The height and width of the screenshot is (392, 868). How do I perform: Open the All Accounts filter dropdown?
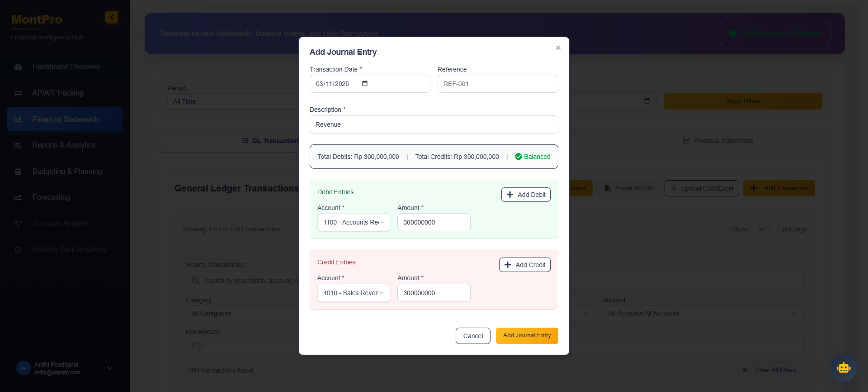pyautogui.click(x=703, y=313)
